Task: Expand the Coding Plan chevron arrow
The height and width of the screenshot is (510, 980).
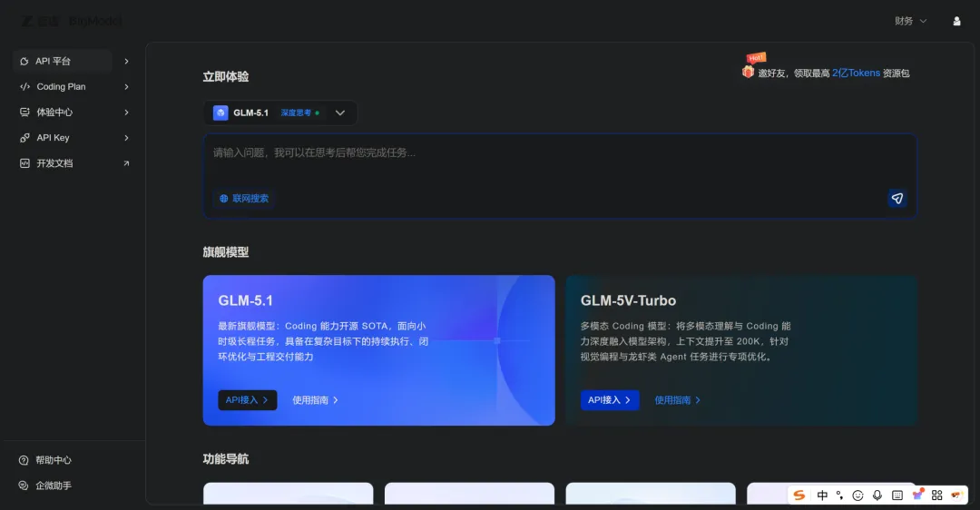Action: coord(126,87)
